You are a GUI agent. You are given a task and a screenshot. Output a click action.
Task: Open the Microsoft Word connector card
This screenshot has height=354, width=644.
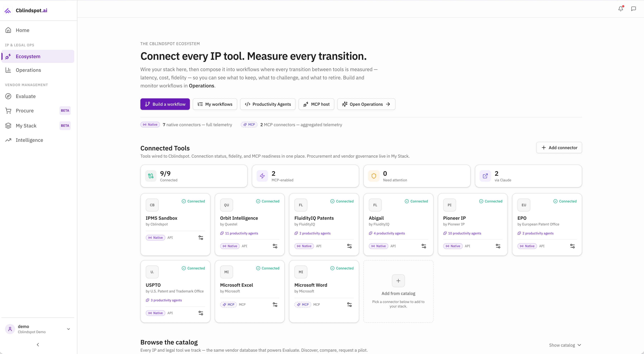click(324, 291)
